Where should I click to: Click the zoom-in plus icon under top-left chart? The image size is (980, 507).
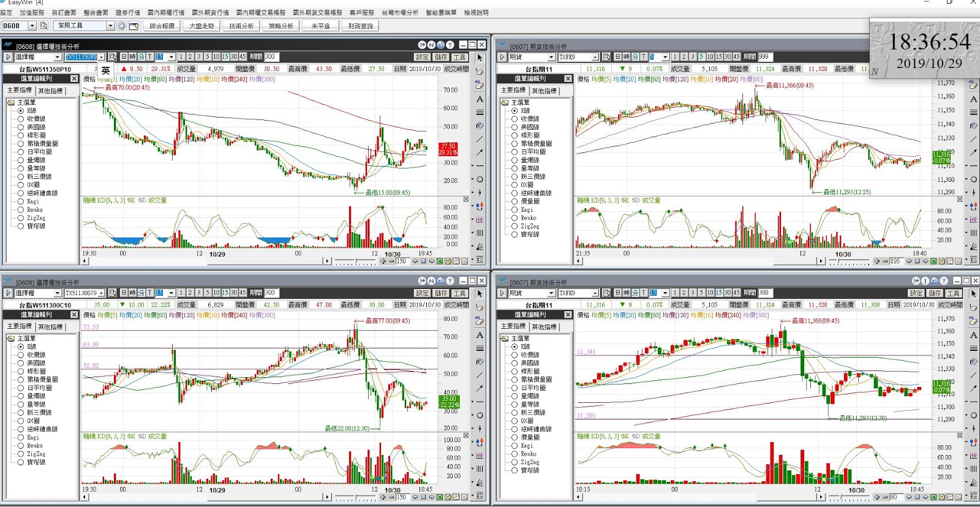(x=383, y=261)
